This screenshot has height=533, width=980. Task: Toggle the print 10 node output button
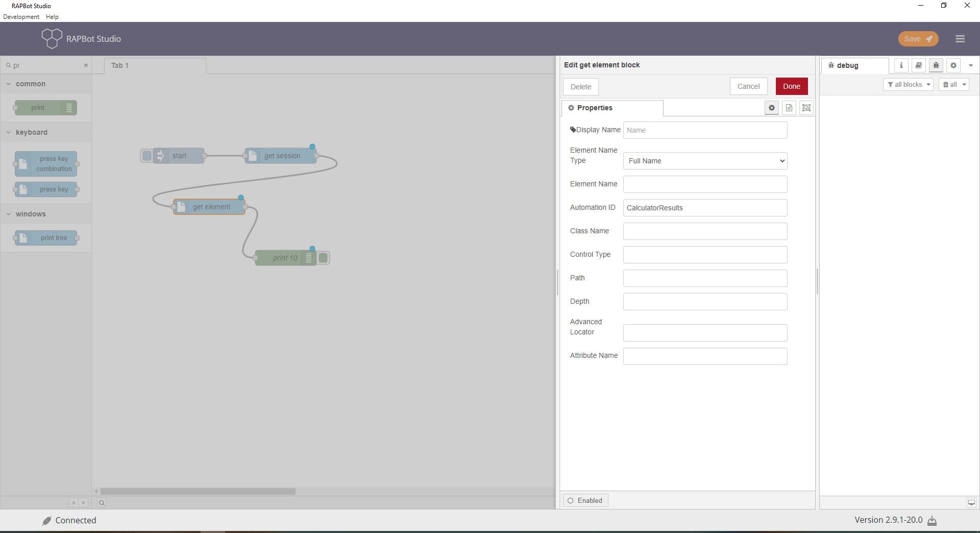tap(323, 258)
